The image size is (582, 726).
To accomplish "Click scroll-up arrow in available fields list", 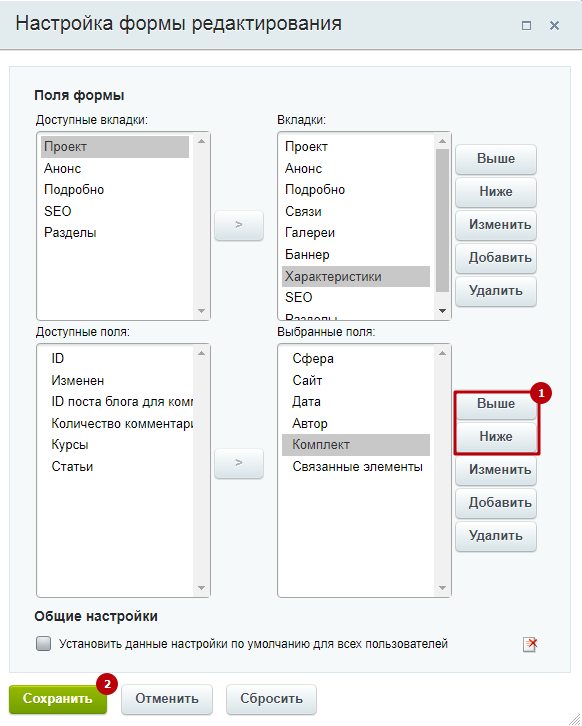I will coord(201,353).
